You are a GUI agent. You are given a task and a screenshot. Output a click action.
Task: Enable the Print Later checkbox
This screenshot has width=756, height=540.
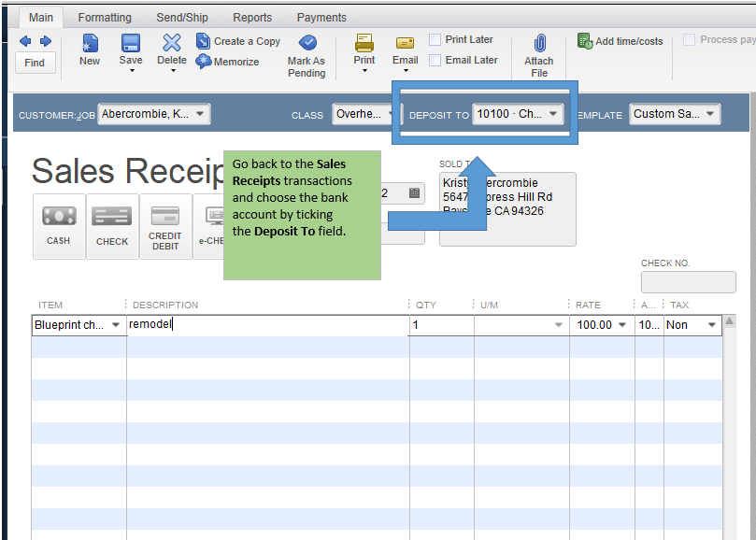pyautogui.click(x=435, y=39)
